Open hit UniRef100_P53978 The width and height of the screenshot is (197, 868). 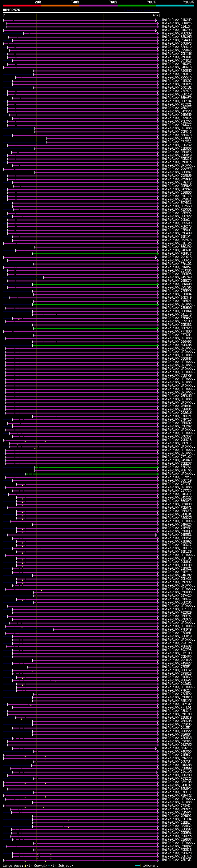pyautogui.click(x=177, y=240)
